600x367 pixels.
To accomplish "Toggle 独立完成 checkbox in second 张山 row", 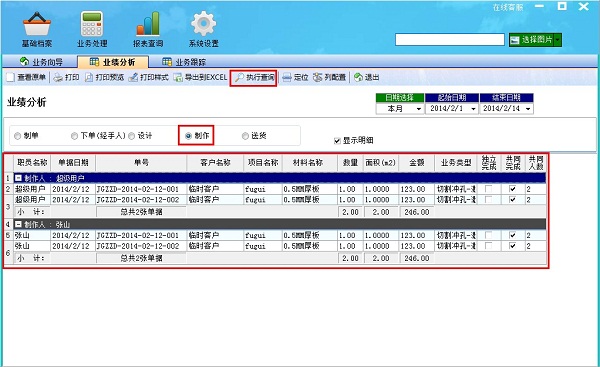I will click(489, 246).
